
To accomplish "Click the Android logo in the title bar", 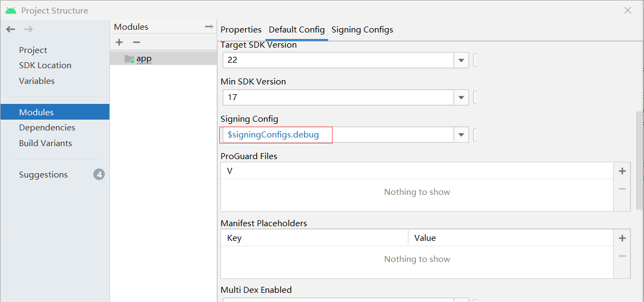I will [x=11, y=11].
